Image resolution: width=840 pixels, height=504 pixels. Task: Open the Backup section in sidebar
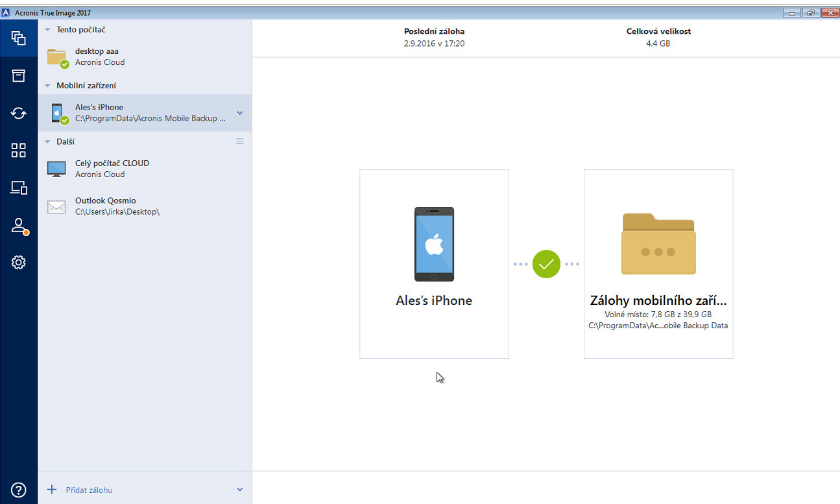click(19, 38)
